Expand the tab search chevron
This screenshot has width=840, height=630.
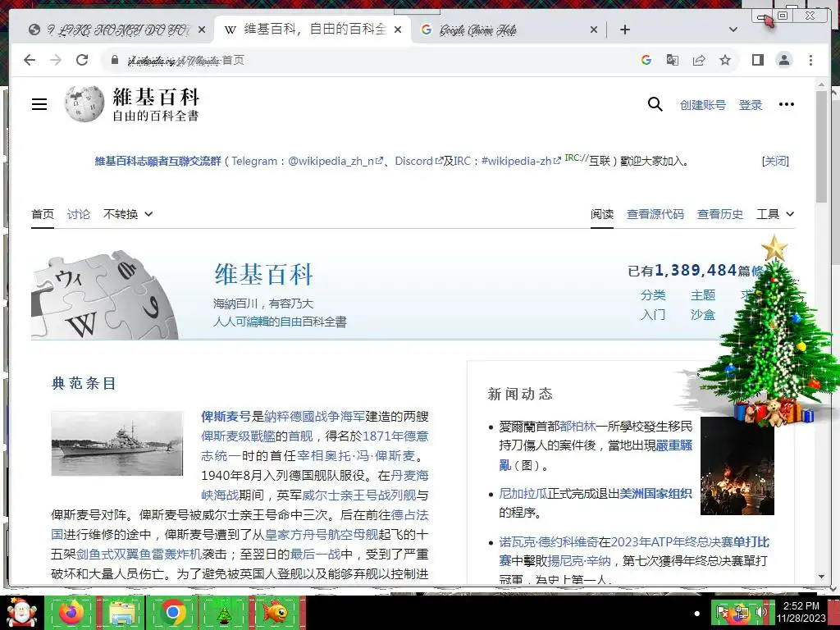(x=733, y=30)
